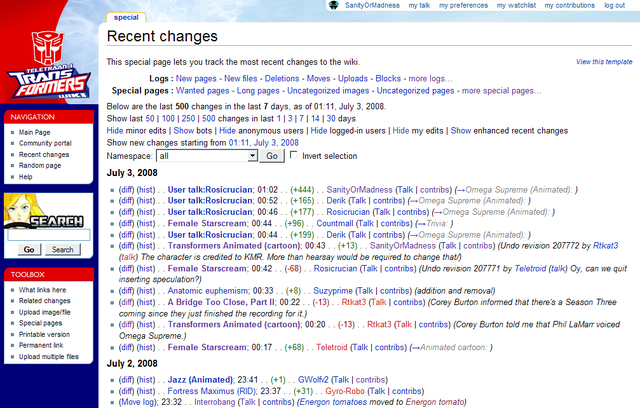This screenshot has height=408, width=640.
Task: Open Random page in navigation
Action: 40,165
